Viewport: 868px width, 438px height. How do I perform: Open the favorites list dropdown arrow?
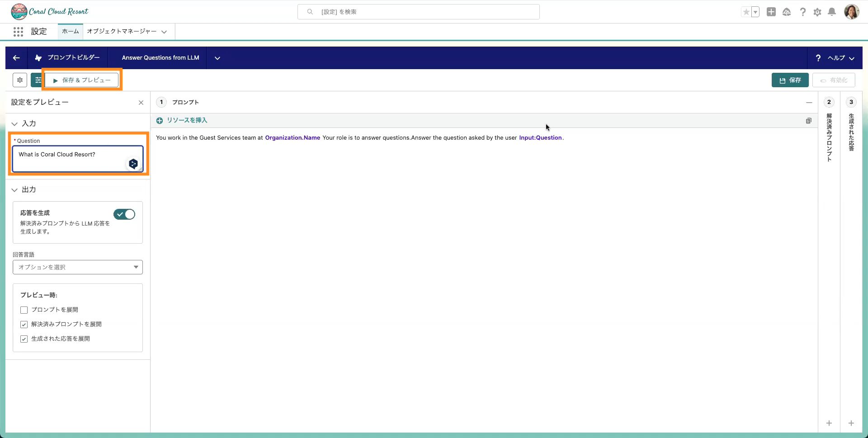[755, 12]
